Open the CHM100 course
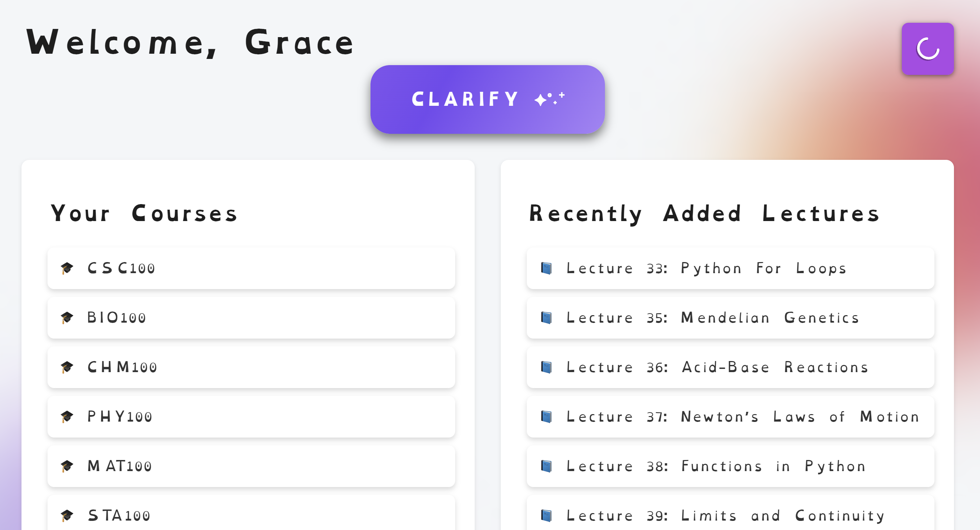Screen dimensions: 980x530 coord(251,367)
